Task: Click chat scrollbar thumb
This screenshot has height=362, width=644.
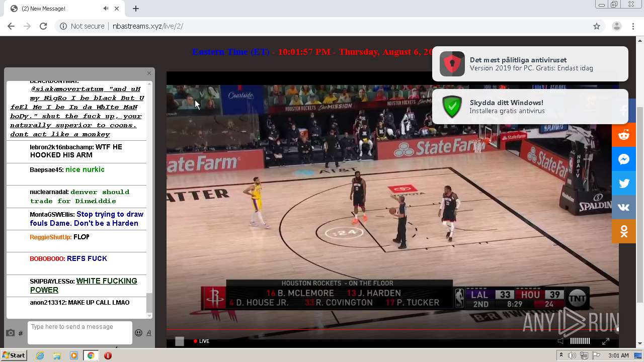Action: [x=149, y=303]
